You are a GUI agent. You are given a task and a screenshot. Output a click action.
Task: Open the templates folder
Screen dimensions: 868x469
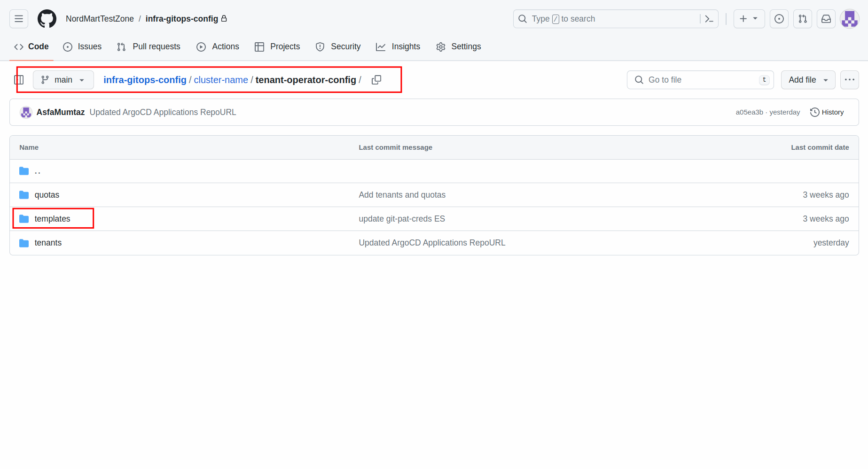point(52,219)
